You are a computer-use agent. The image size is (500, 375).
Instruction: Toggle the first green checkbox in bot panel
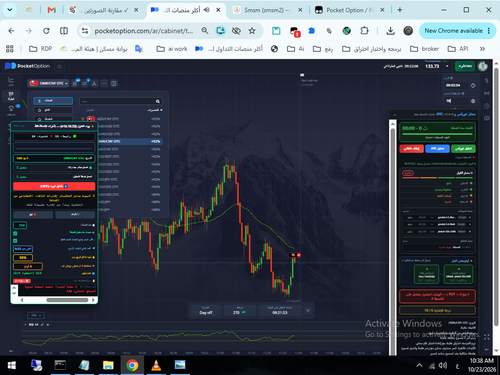click(15, 234)
